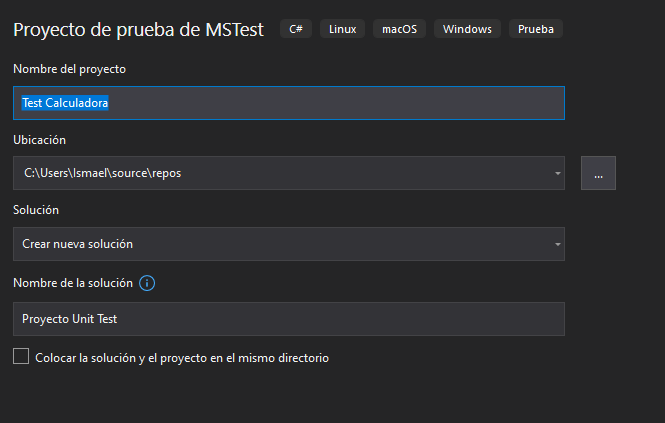Image resolution: width=665 pixels, height=423 pixels.
Task: Click the "Ubicación" label
Action: coord(39,140)
